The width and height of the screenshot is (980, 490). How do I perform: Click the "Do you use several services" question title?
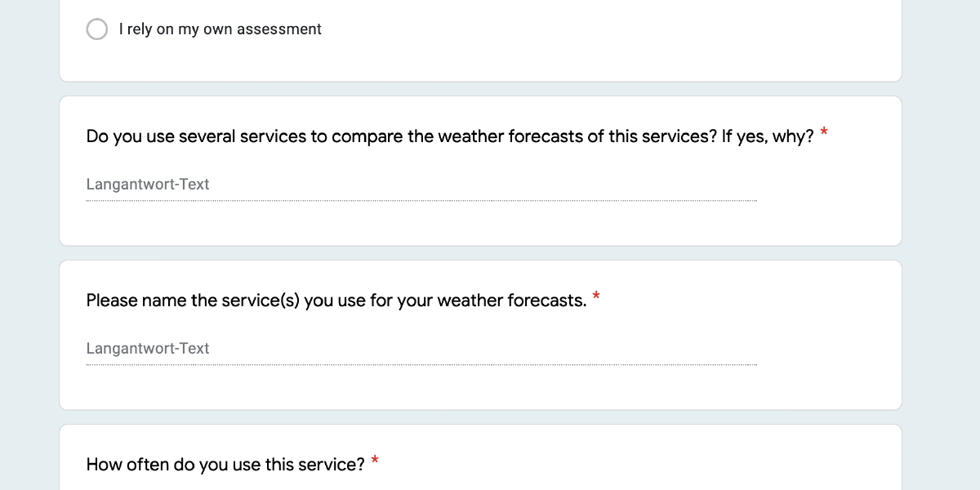click(x=245, y=136)
